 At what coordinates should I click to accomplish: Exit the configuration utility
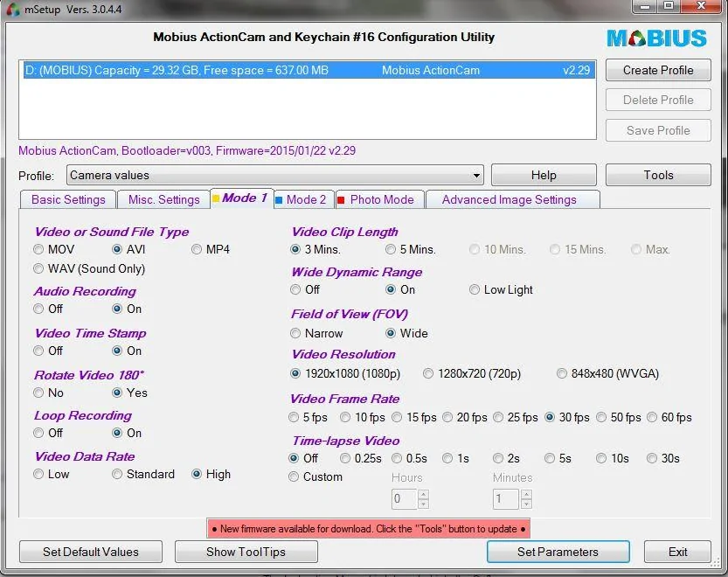pos(677,552)
